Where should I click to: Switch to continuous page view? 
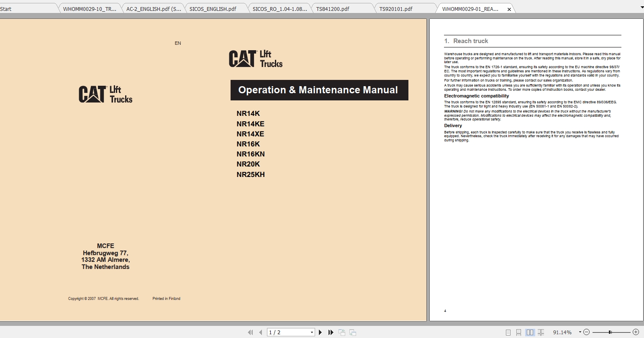pos(519,332)
